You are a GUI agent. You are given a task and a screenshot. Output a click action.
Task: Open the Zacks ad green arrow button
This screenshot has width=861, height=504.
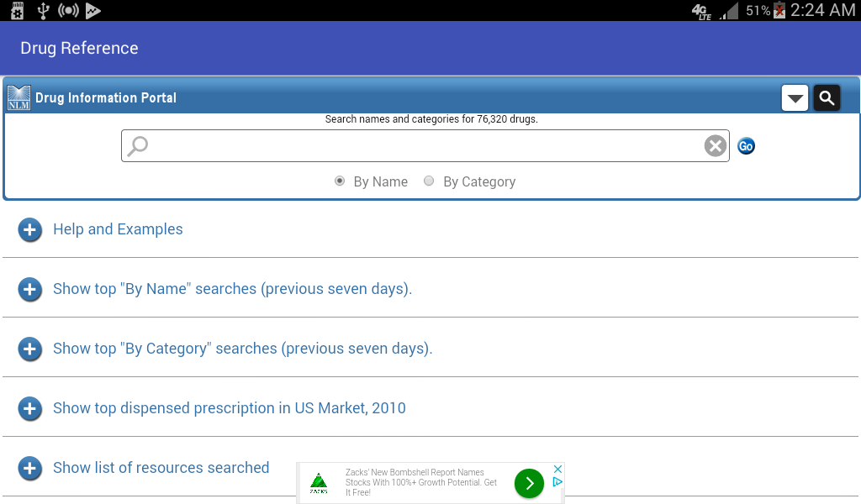tap(529, 483)
